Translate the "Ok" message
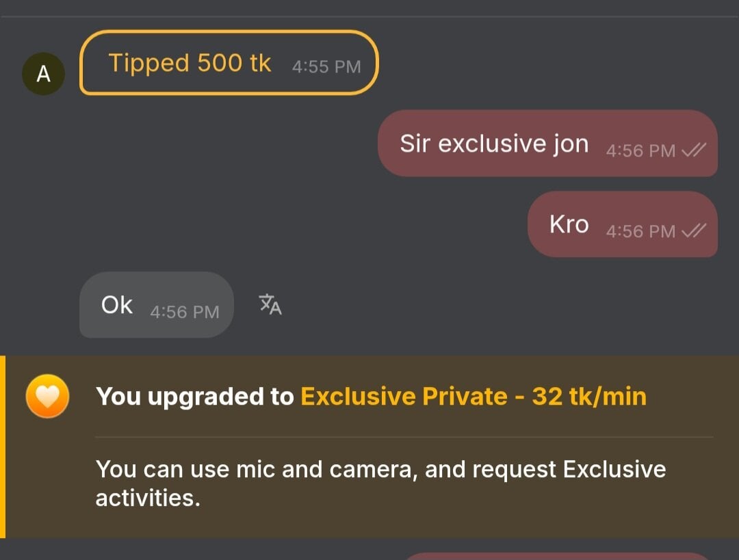Viewport: 739px width, 560px height. pos(270,304)
